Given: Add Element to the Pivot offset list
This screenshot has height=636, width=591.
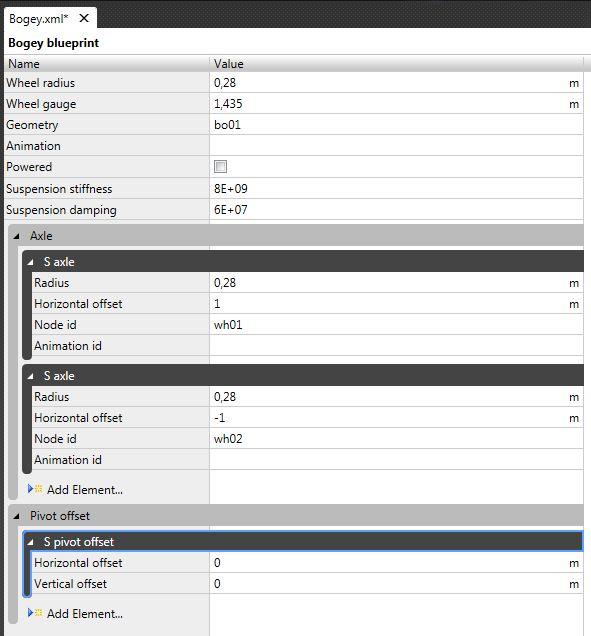Looking at the screenshot, I should point(85,614).
